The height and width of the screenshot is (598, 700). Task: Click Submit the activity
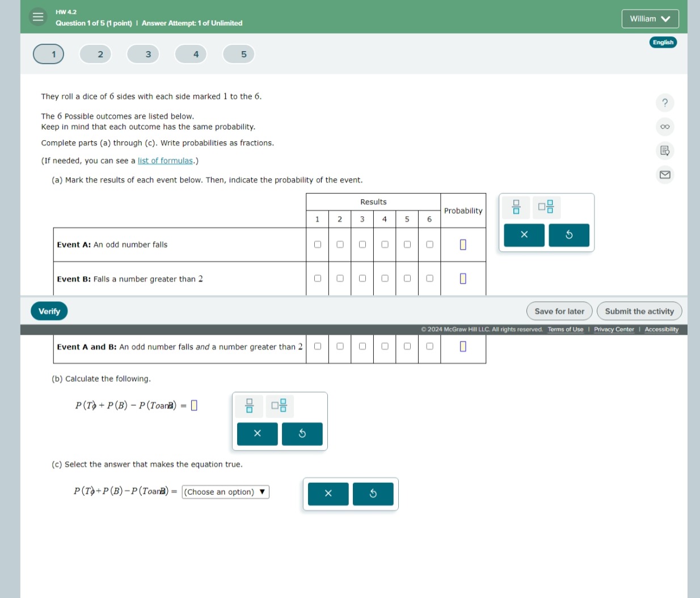(639, 311)
